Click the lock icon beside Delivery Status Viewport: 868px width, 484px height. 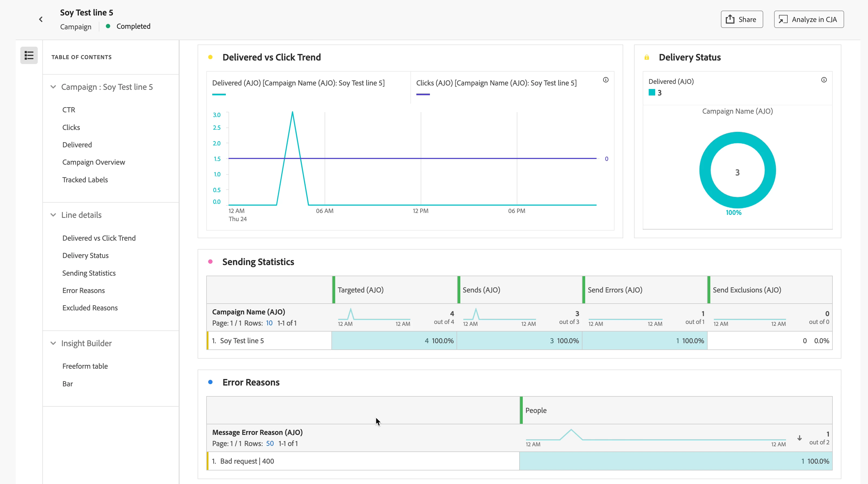[x=647, y=57]
